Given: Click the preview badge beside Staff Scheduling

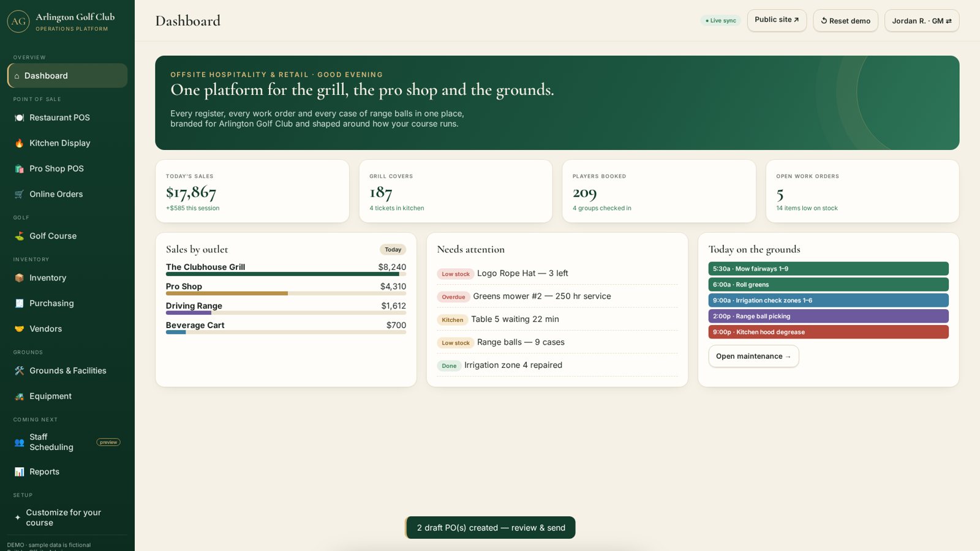Looking at the screenshot, I should pos(108,442).
